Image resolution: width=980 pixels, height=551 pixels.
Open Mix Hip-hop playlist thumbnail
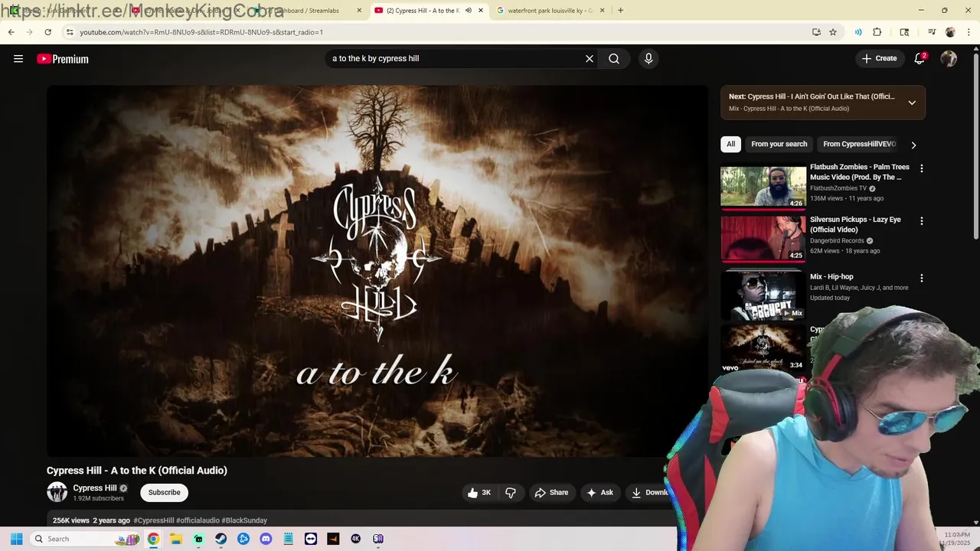tap(763, 295)
